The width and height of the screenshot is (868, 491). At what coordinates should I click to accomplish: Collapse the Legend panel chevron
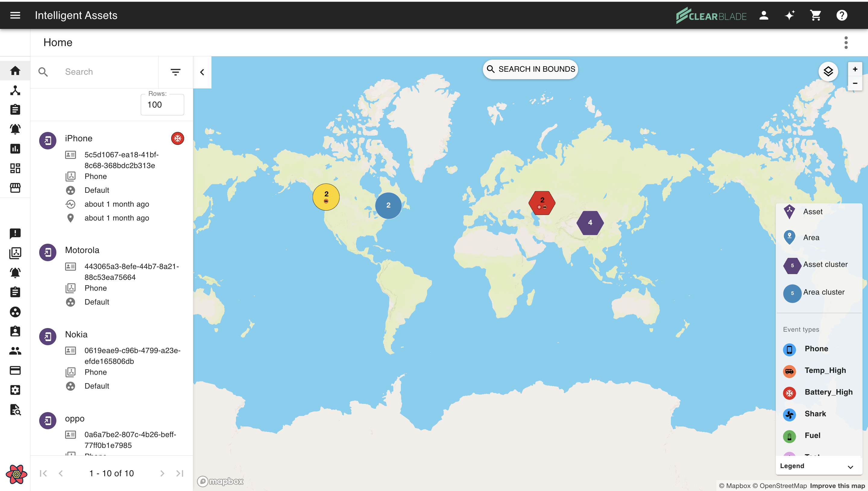[850, 467]
